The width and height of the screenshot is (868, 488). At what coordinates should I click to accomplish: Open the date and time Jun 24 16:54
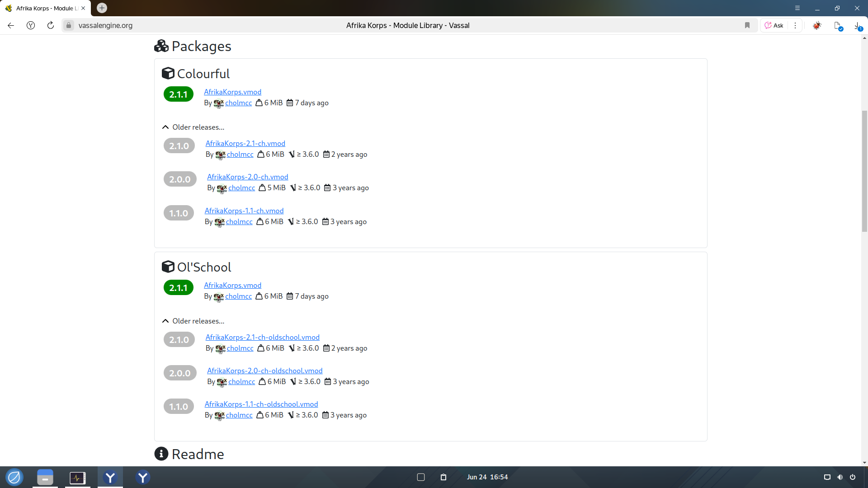pos(487,477)
